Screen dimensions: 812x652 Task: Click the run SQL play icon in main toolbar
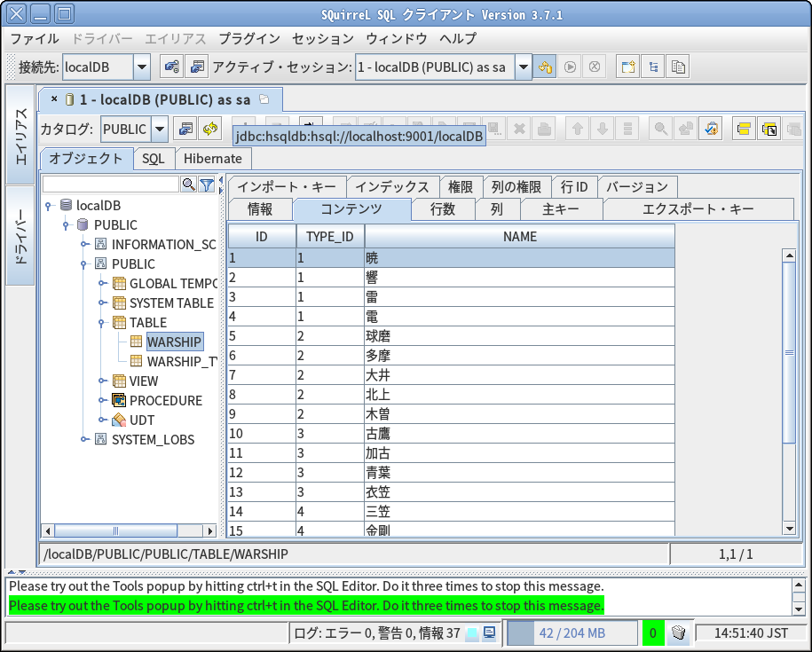tap(570, 67)
